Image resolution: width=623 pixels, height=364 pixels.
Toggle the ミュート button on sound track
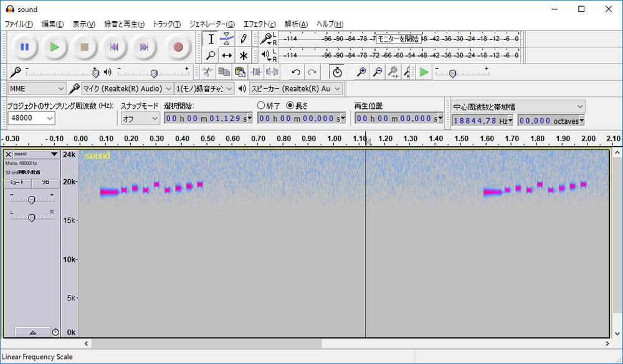(17, 183)
